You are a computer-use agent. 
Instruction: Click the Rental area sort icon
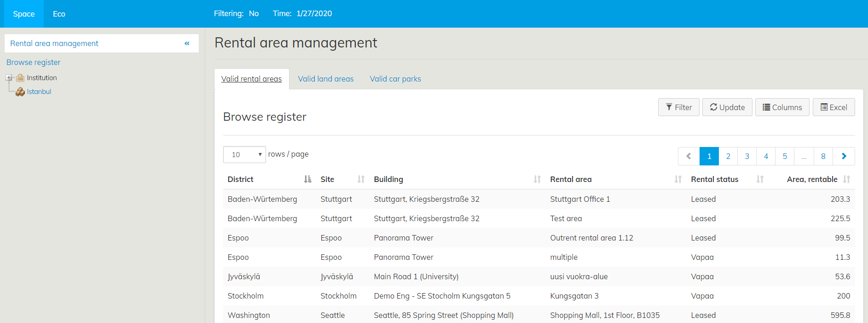[678, 179]
